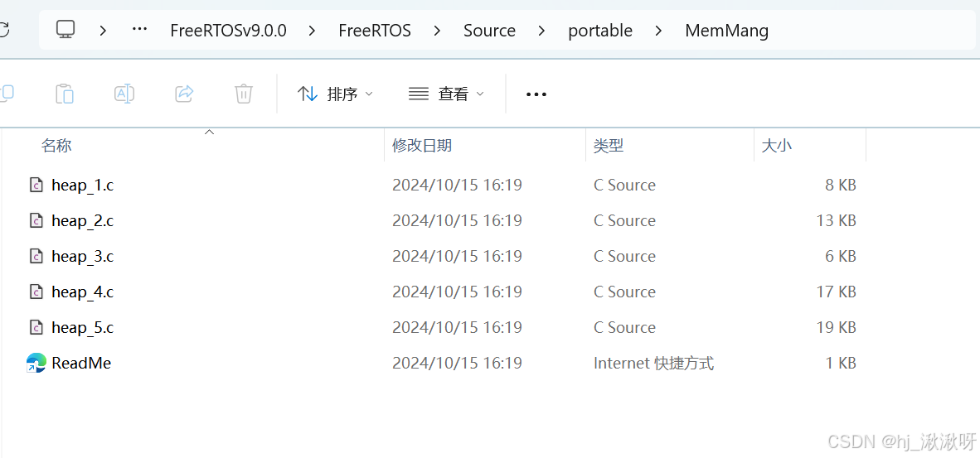The image size is (980, 458).
Task: Click the 13 KB size cell
Action: [x=837, y=221]
